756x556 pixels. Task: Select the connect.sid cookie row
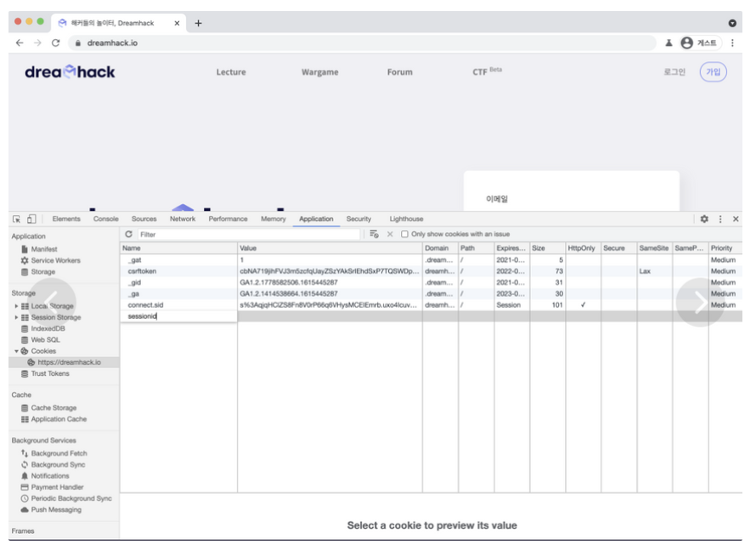point(431,305)
